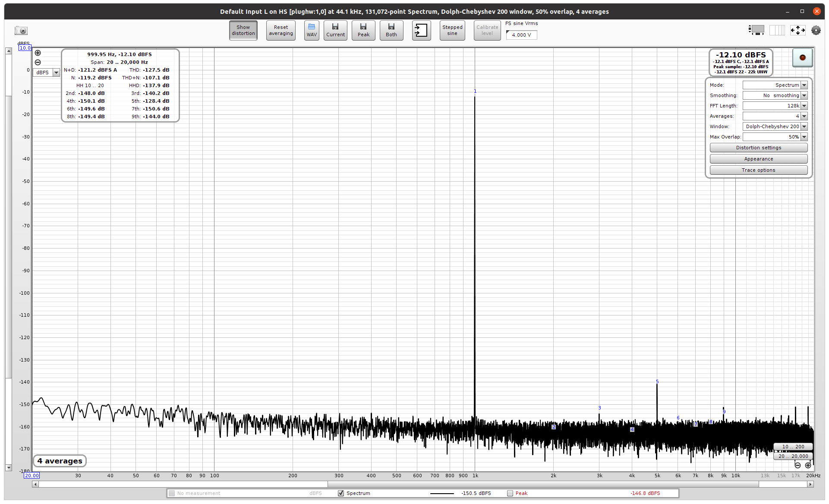
Task: Zoom out horizontal axis minus icon
Action: [797, 465]
